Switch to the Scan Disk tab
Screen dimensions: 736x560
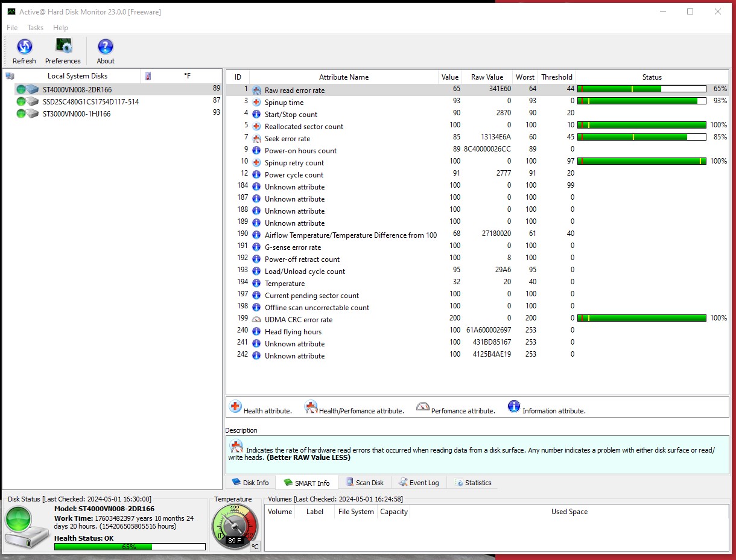[364, 482]
